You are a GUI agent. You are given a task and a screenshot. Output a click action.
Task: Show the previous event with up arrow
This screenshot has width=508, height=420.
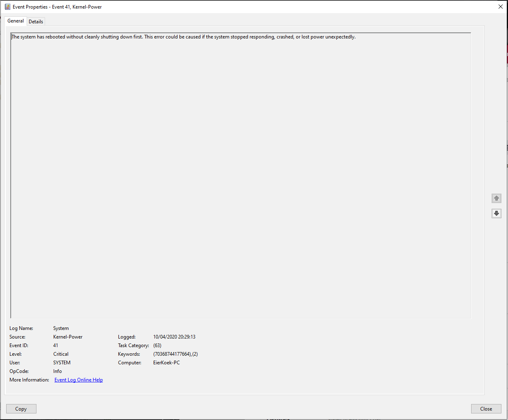(x=496, y=198)
